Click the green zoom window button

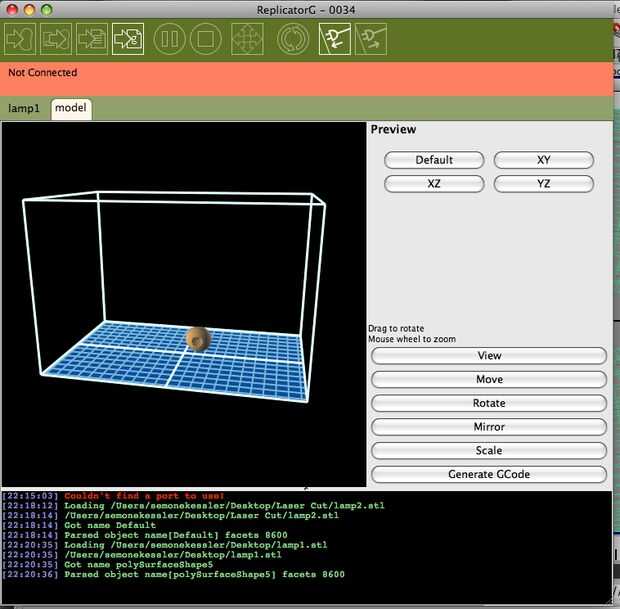47,9
